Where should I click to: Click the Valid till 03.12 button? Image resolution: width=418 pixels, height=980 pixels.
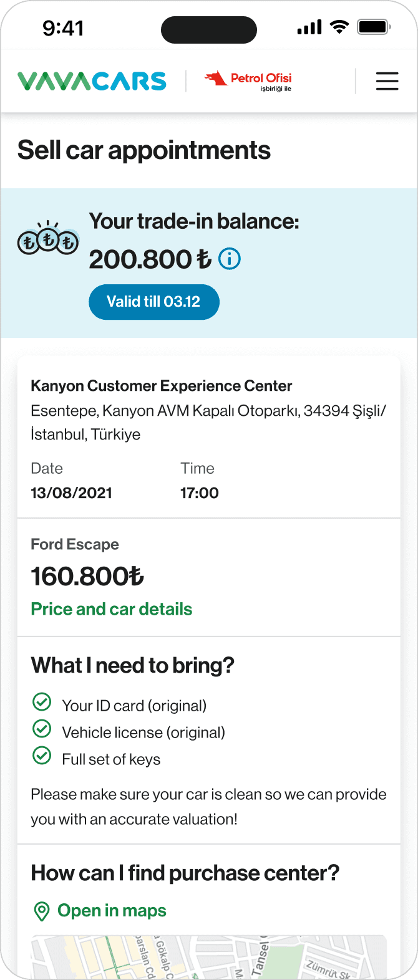point(154,302)
